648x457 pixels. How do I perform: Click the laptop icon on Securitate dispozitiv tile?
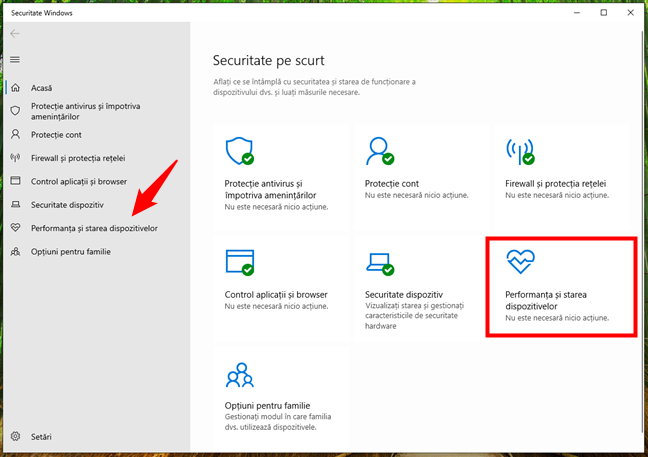(379, 262)
